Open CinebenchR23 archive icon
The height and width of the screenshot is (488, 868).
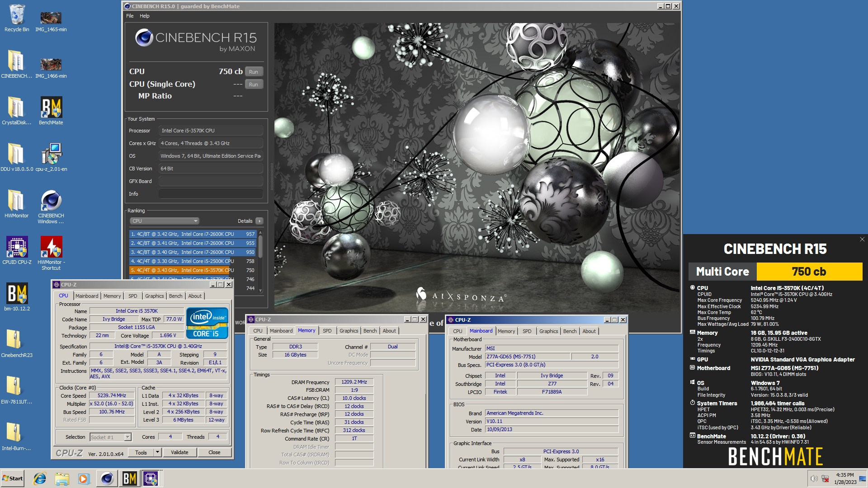coord(17,344)
